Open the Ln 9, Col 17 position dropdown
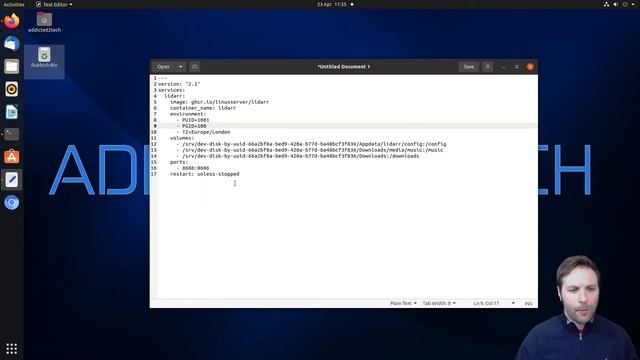Viewport: 640px width, 360px height. point(494,303)
